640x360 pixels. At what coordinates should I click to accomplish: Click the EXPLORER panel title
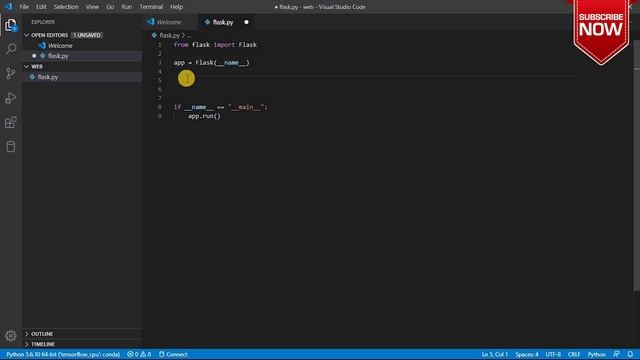(x=43, y=22)
